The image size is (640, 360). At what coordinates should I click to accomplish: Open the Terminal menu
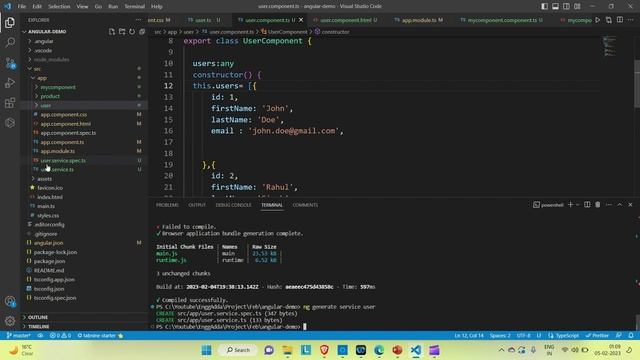click(x=134, y=6)
